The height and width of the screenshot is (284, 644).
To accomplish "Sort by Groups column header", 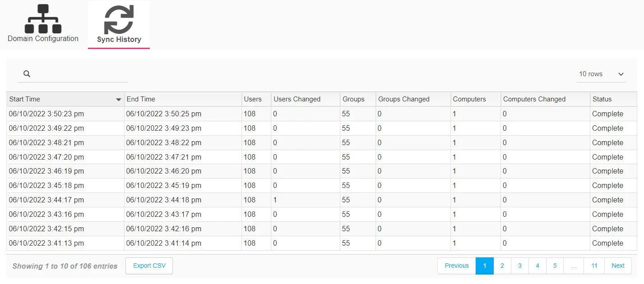I will click(x=358, y=99).
